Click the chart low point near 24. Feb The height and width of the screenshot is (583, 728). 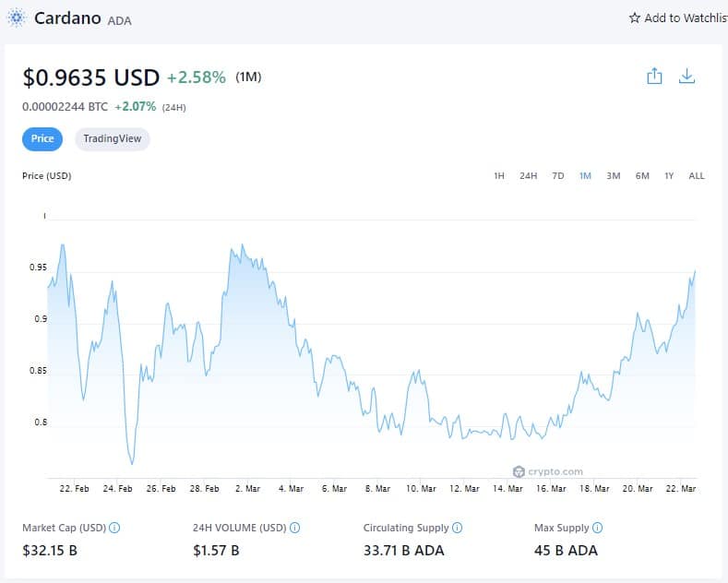[x=132, y=463]
